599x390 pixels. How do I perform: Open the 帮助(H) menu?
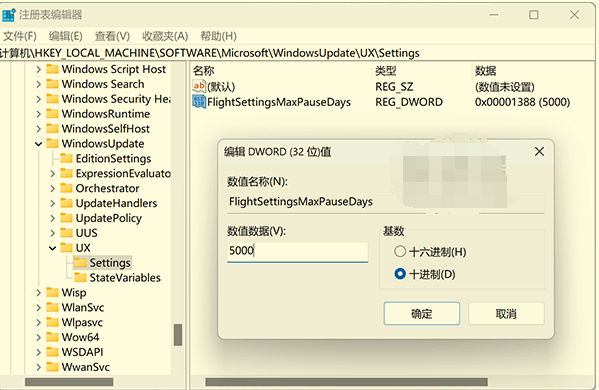219,36
